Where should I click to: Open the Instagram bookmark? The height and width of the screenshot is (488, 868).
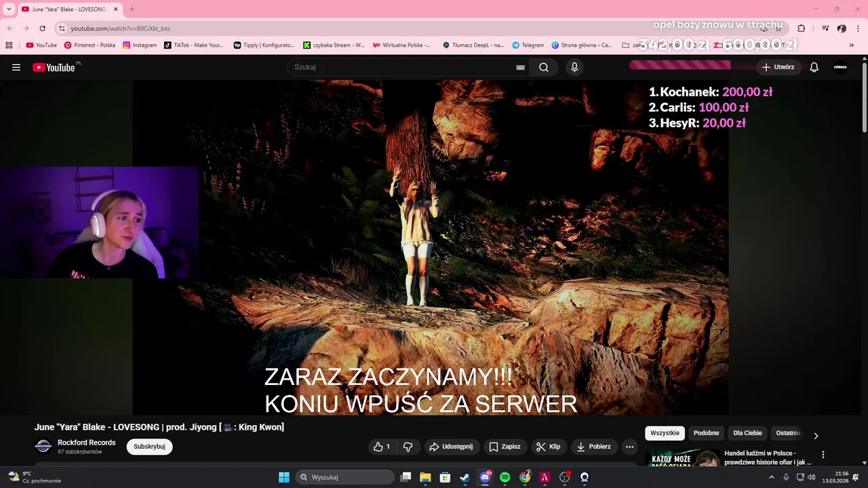coord(140,45)
